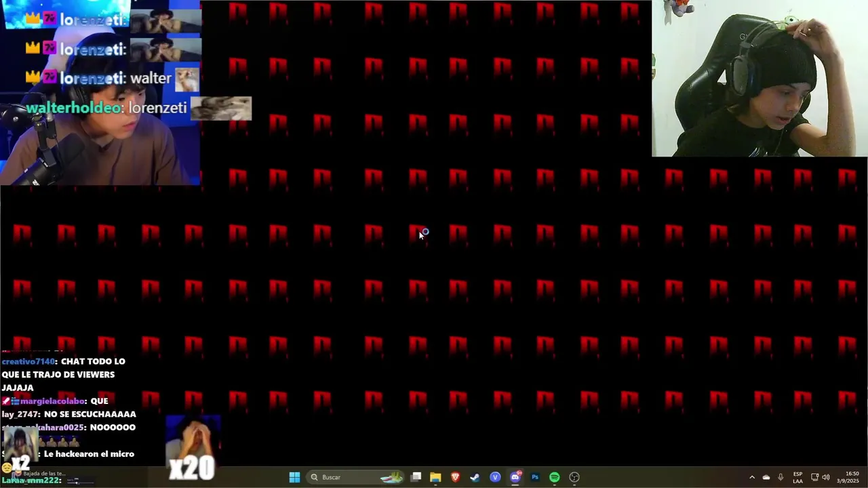Open ESP LAA language switcher

pyautogui.click(x=797, y=477)
